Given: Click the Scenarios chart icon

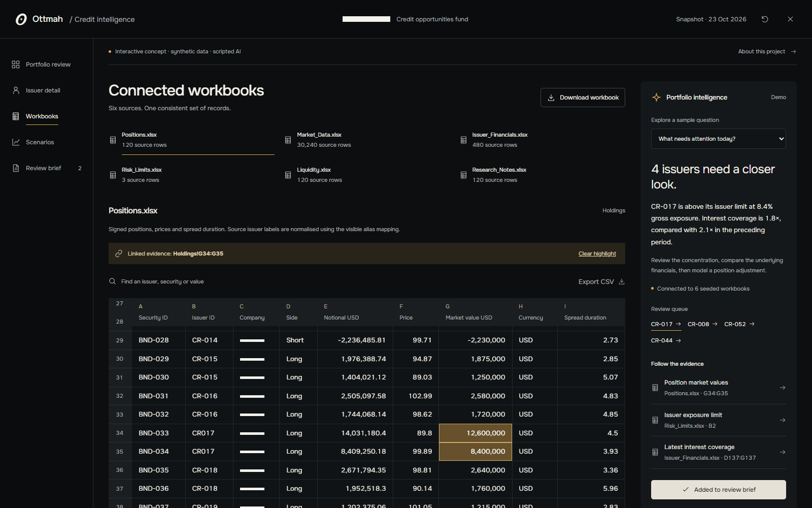Looking at the screenshot, I should point(16,142).
